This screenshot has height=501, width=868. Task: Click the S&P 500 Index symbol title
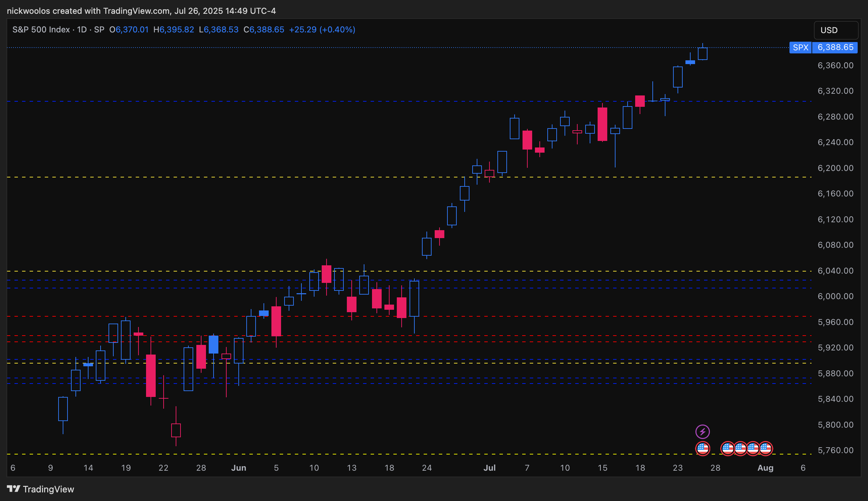41,30
